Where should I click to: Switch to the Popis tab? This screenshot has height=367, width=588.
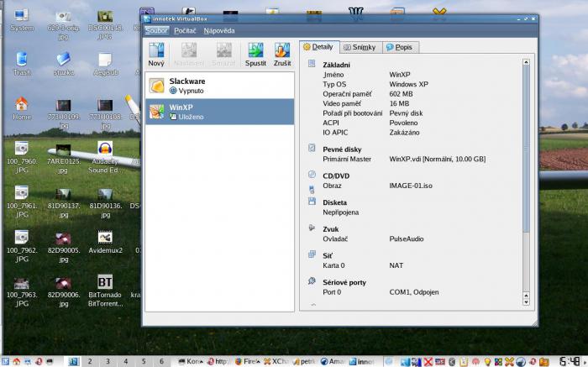pyautogui.click(x=400, y=47)
